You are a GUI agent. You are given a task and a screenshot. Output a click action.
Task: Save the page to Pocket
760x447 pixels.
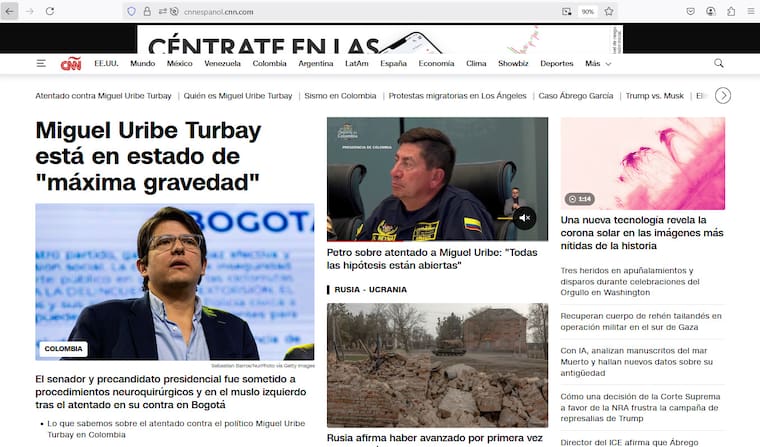pos(691,11)
